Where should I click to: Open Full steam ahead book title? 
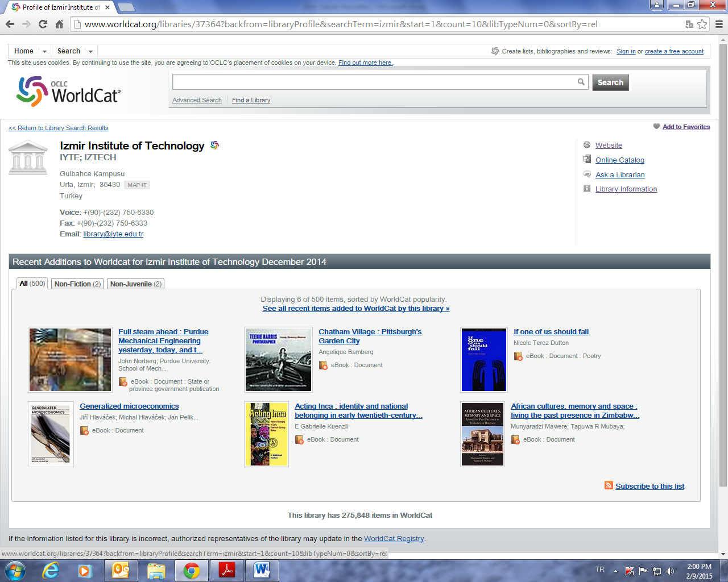(x=163, y=340)
